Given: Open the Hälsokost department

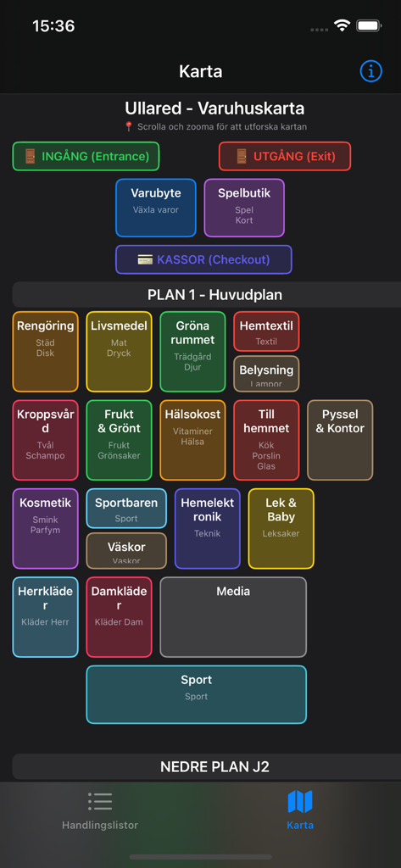Looking at the screenshot, I should (x=192, y=440).
